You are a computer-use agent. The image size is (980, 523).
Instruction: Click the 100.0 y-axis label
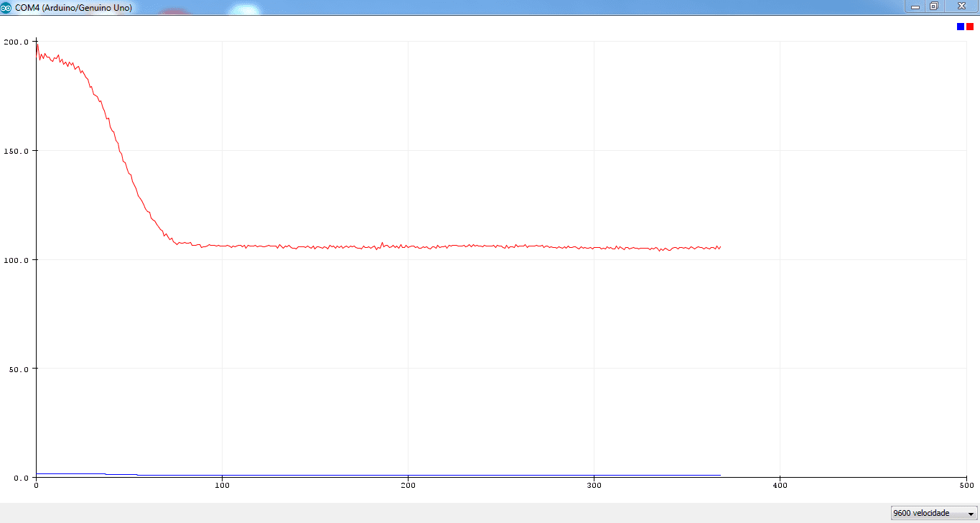[x=16, y=260]
